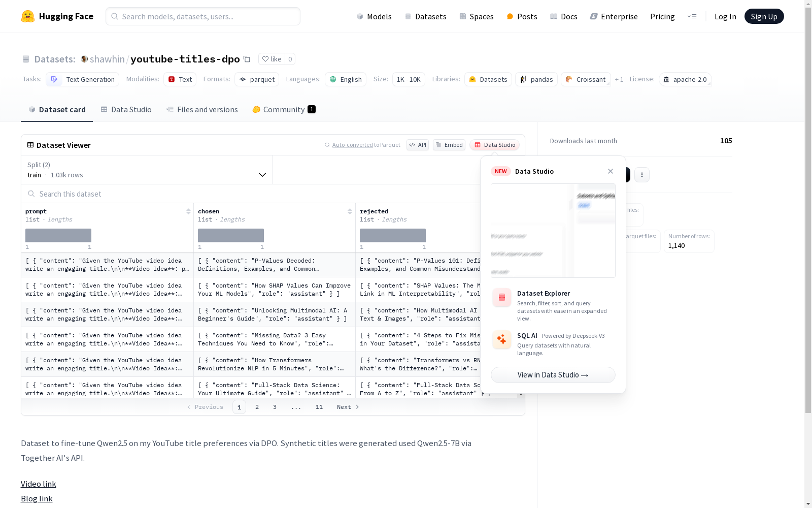This screenshot has width=812, height=508.
Task: Click the SQL AI sparkle icon
Action: 501,339
